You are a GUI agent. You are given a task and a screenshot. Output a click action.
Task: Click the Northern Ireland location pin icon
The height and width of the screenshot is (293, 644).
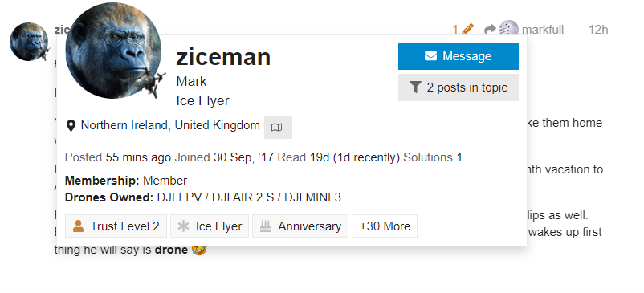pyautogui.click(x=71, y=125)
